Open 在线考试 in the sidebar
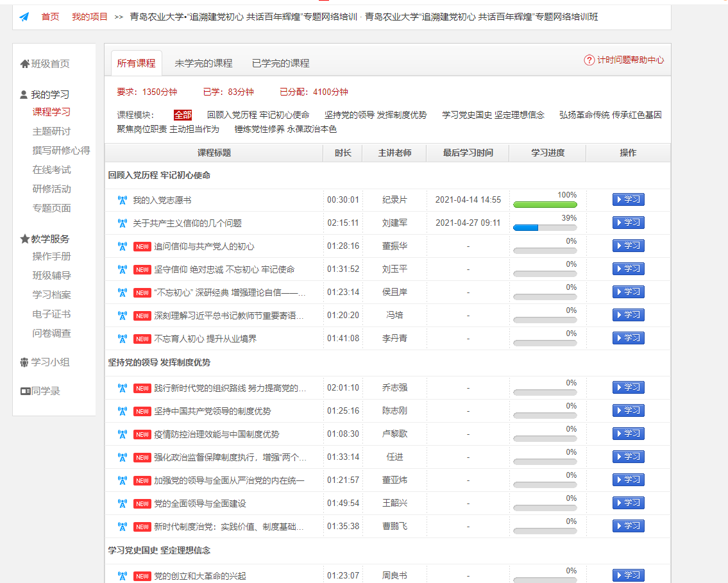Viewport: 728px width, 583px height. (x=51, y=170)
